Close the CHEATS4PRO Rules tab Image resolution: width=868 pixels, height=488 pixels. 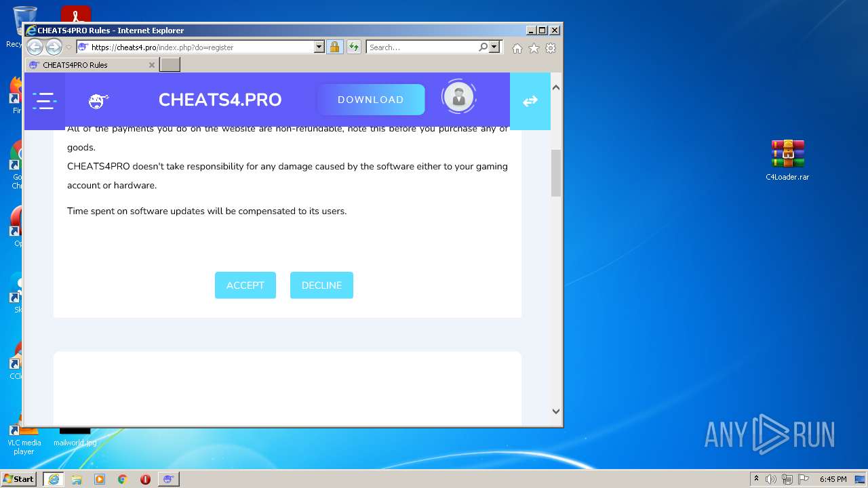click(x=152, y=65)
